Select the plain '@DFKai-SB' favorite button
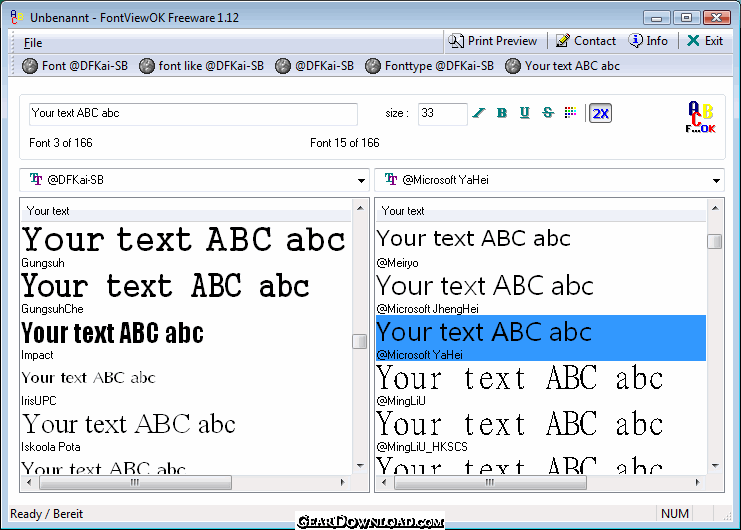This screenshot has height=530, width=741. point(314,66)
